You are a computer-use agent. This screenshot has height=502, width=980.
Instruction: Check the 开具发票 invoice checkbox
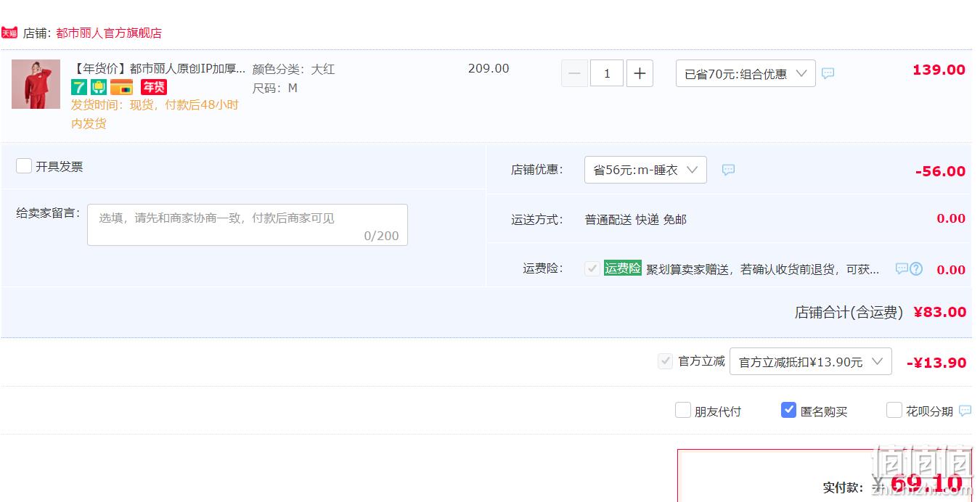tap(24, 166)
